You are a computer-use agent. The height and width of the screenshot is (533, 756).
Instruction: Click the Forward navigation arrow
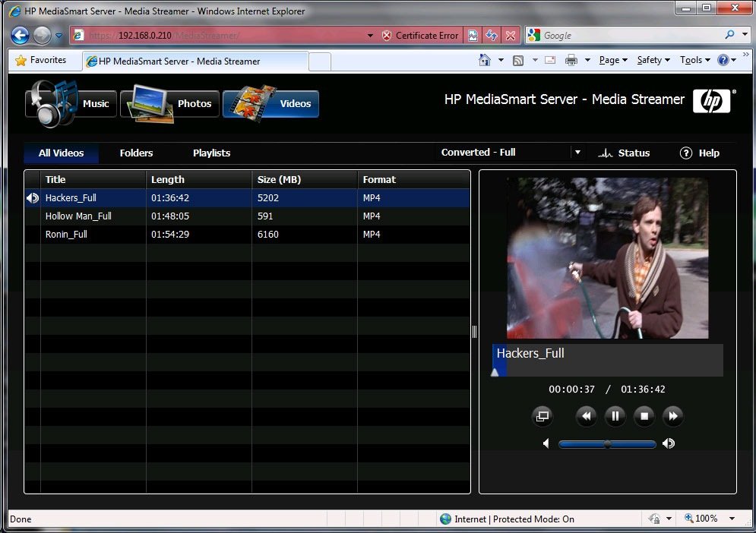pyautogui.click(x=42, y=35)
